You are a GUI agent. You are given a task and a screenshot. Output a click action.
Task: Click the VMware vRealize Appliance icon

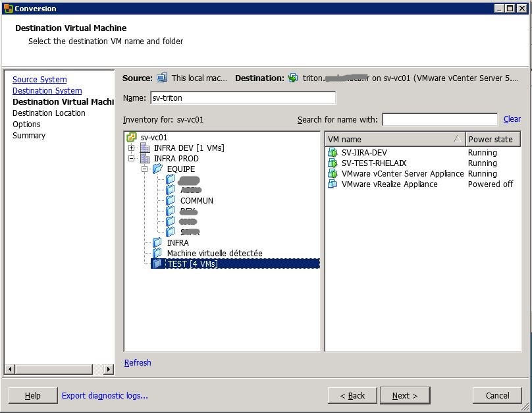332,184
